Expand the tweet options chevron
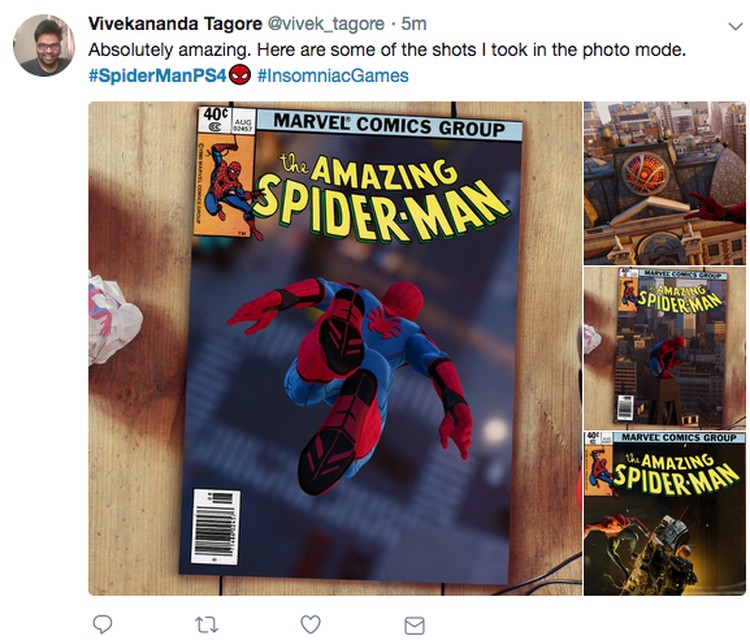The image size is (750, 640). click(x=735, y=26)
